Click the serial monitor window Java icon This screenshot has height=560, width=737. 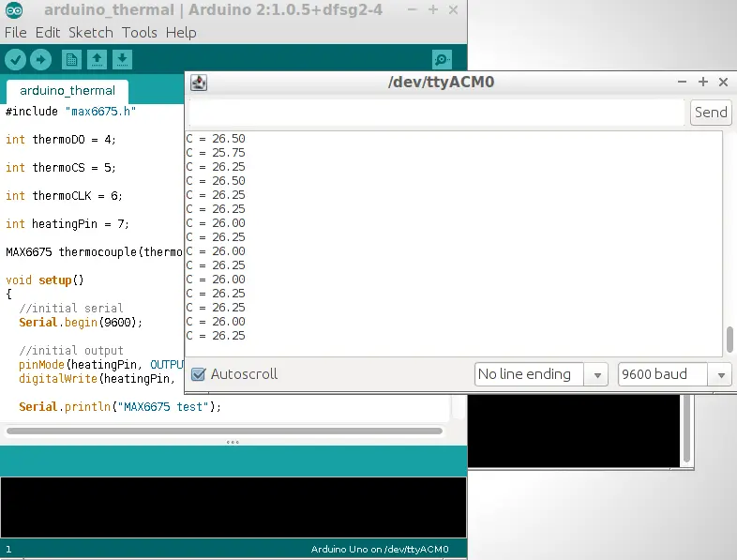point(199,83)
